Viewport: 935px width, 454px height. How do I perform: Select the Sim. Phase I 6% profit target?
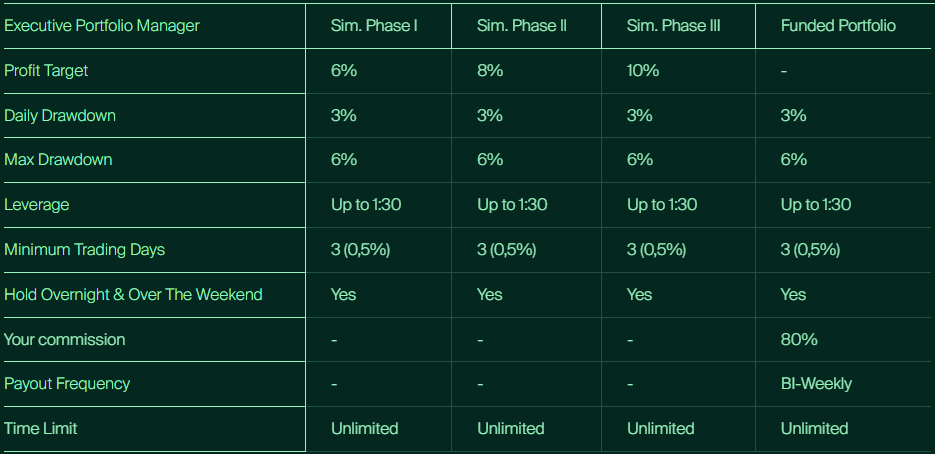pos(344,71)
